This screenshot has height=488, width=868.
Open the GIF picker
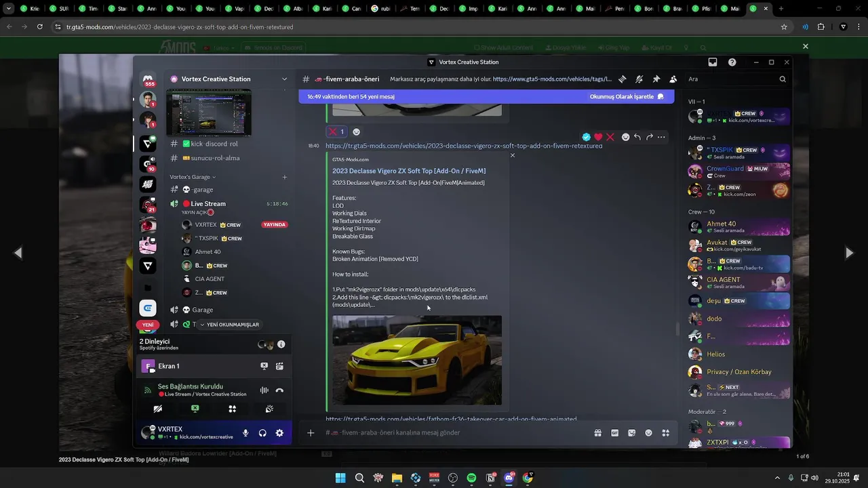pyautogui.click(x=615, y=432)
